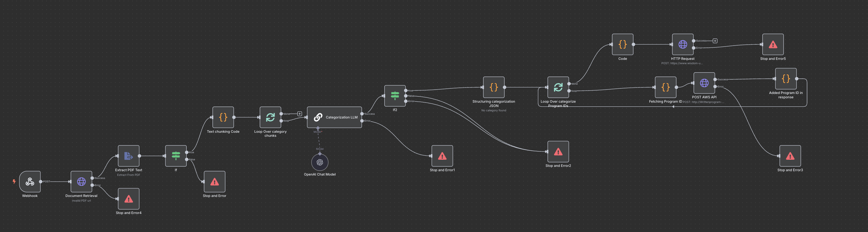This screenshot has width=868, height=232.
Task: Open Added Program ID in response node
Action: [786, 79]
